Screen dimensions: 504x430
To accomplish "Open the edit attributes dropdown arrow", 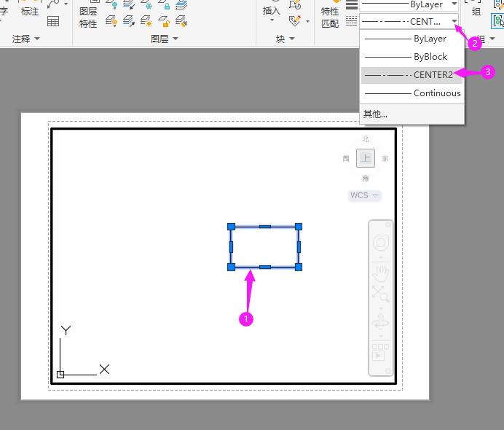I will coord(307,22).
